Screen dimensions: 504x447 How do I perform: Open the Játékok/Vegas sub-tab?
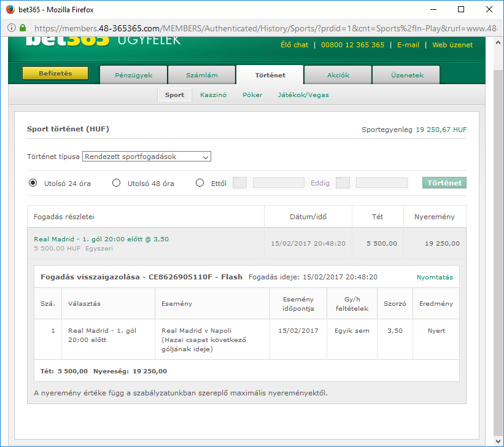(303, 95)
